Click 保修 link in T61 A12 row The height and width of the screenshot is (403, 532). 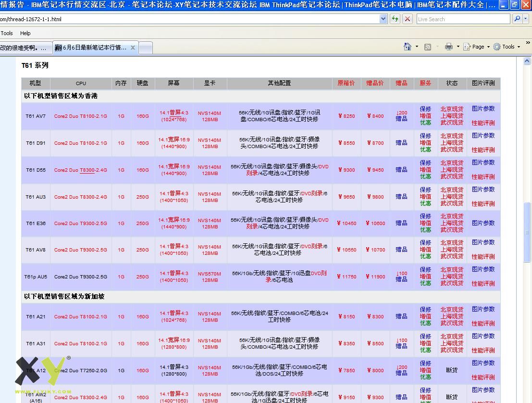(425, 363)
